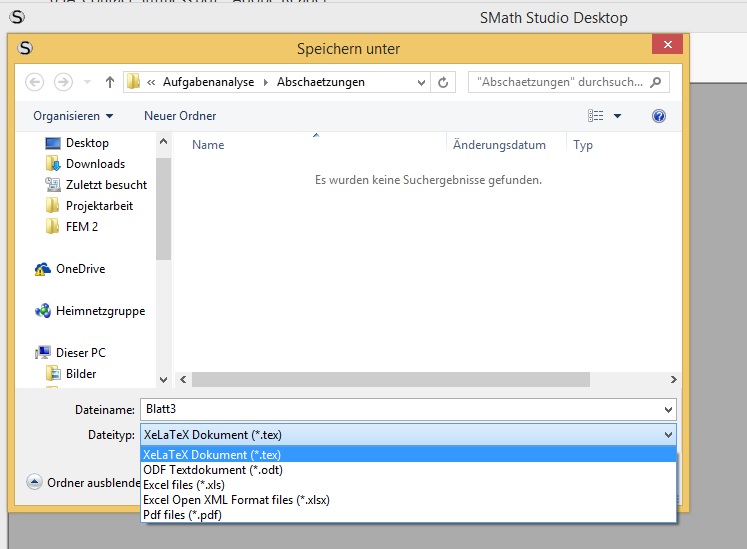Expand the view options dropdown arrow
Image resolution: width=747 pixels, height=549 pixels.
618,116
